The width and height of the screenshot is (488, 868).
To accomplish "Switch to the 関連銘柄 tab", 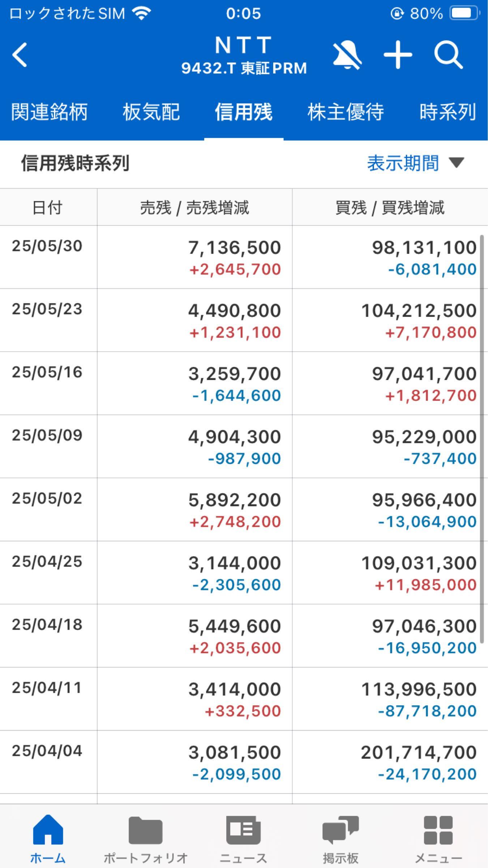I will [x=50, y=112].
